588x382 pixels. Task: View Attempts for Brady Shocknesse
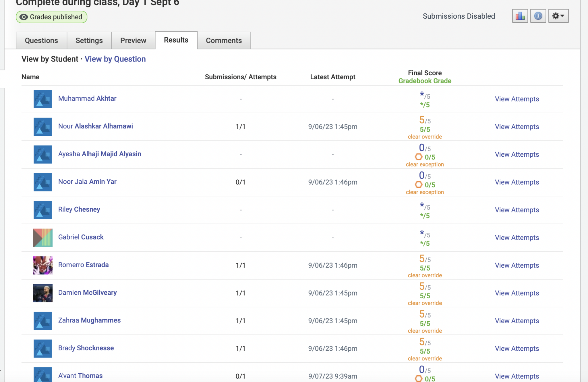coord(517,348)
